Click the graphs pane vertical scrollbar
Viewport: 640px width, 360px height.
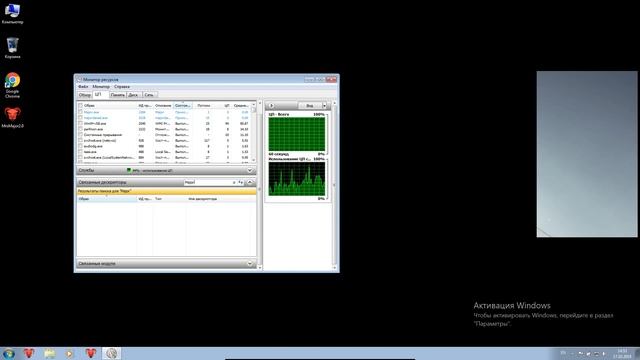point(334,185)
